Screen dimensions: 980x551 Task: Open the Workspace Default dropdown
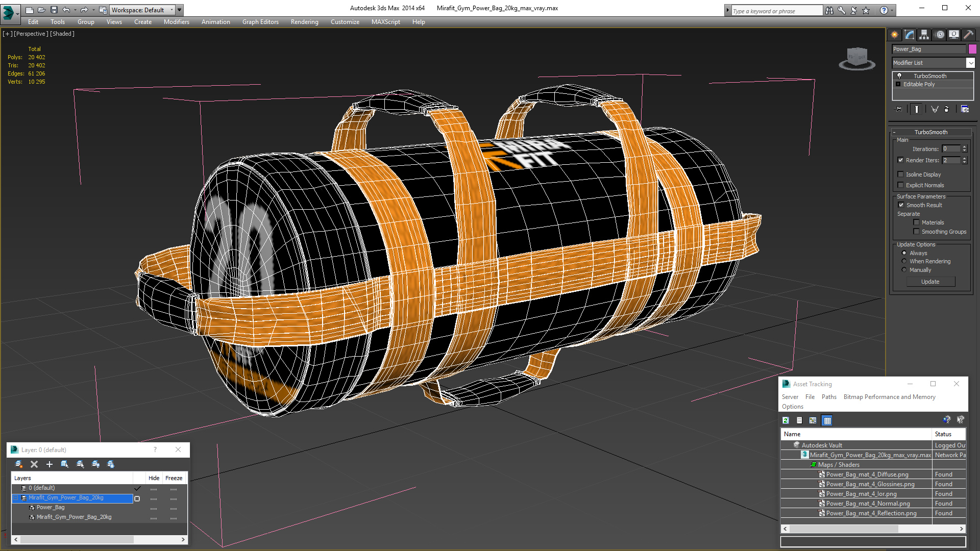point(171,10)
